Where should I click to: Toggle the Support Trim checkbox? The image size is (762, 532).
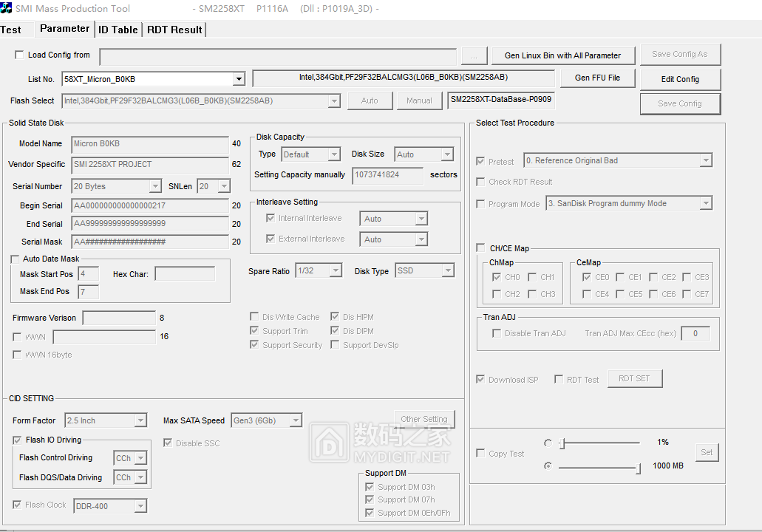254,331
